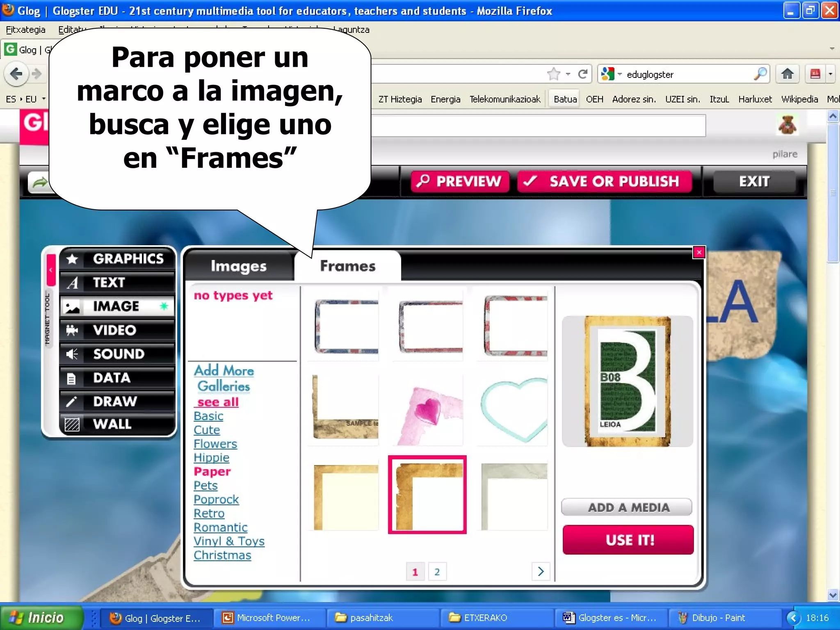Click the USE IT! button
The height and width of the screenshot is (630, 840).
pos(628,540)
